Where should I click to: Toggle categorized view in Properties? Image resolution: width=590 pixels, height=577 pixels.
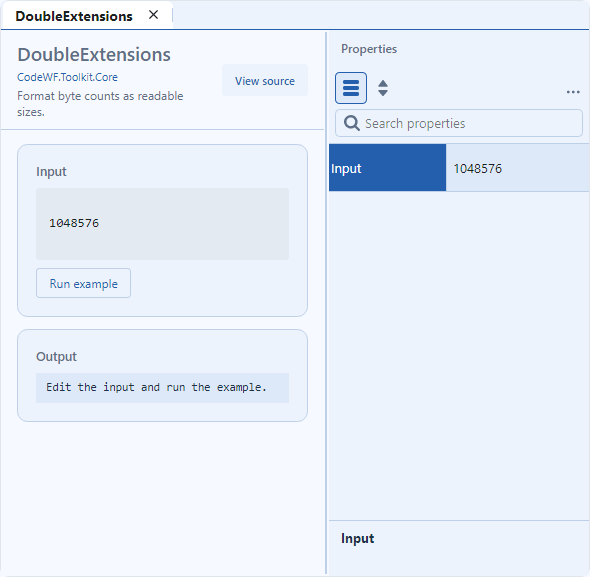click(x=351, y=88)
